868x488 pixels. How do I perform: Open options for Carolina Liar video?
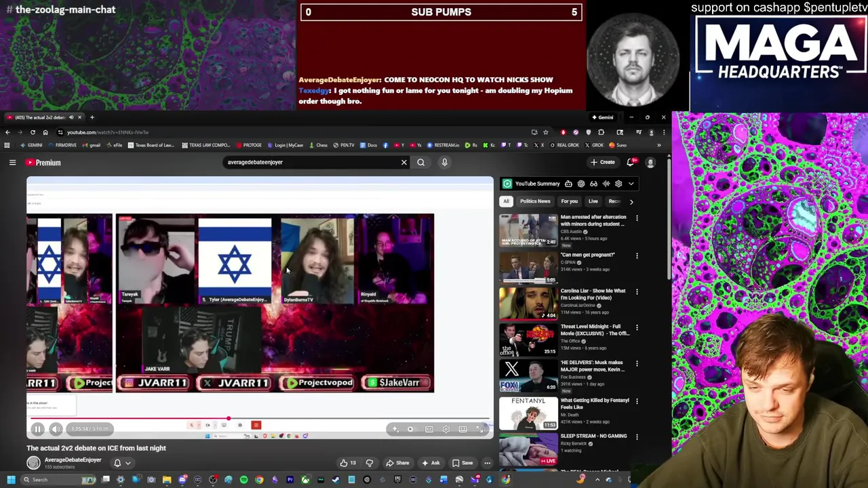[x=637, y=292]
